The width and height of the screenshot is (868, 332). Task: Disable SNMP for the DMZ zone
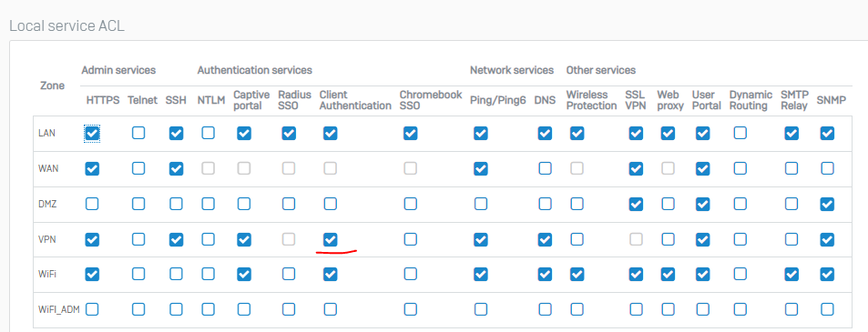(x=827, y=204)
